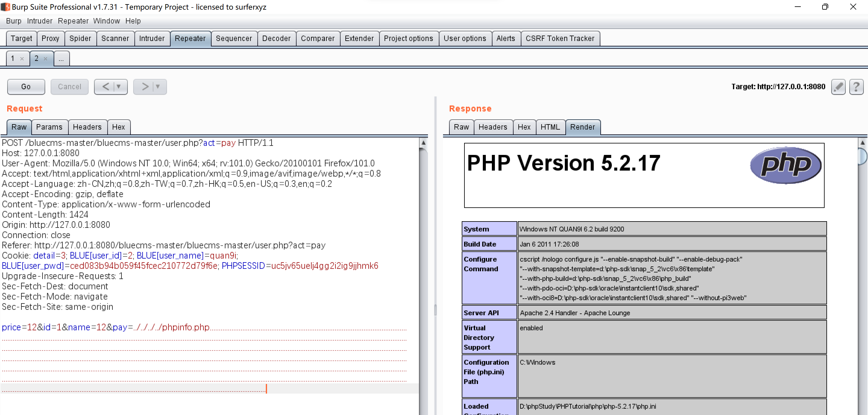Switch to the Spider tab
868x415 pixels.
tap(80, 38)
